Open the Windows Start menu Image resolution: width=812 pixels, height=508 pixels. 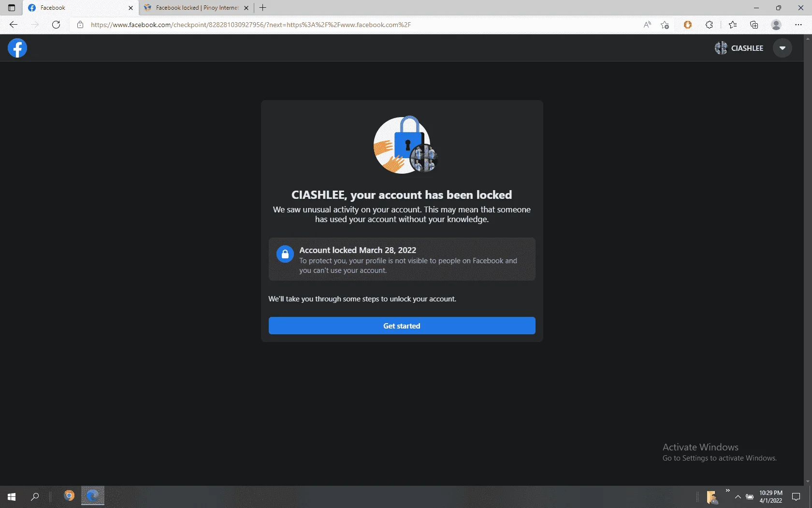coord(12,496)
